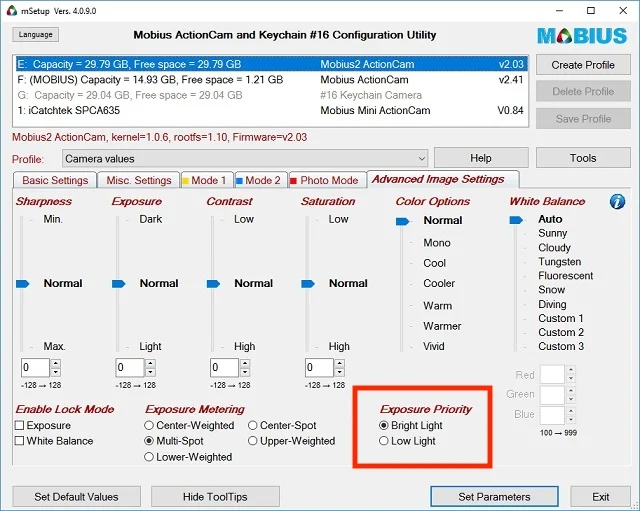Choose the Cooler color option
640x511 pixels.
439,283
